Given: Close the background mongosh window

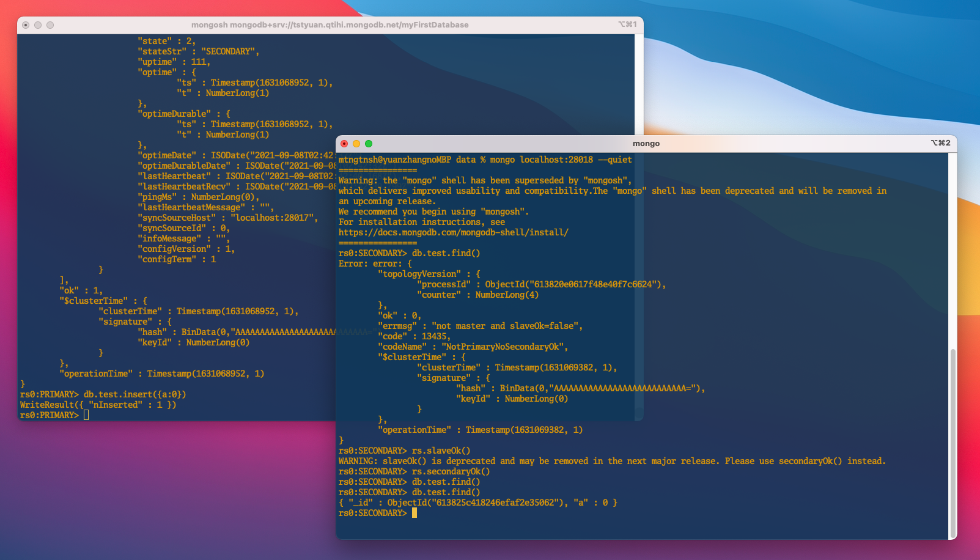Looking at the screenshot, I should tap(26, 25).
